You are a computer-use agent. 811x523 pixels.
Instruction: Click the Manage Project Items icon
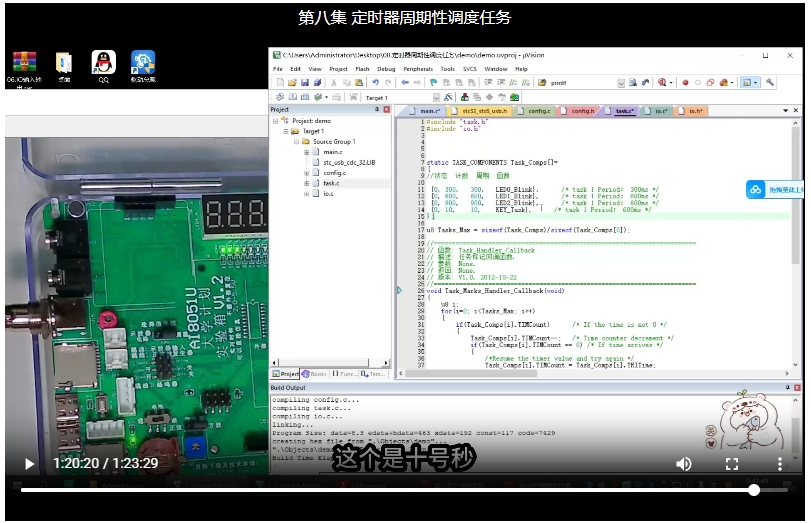[465, 97]
